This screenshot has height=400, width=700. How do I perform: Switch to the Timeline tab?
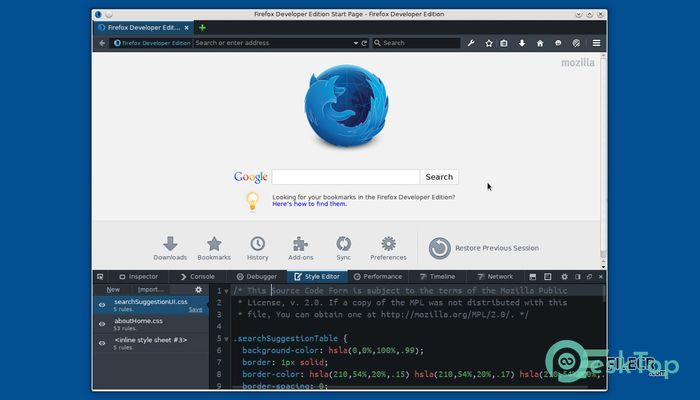click(437, 277)
